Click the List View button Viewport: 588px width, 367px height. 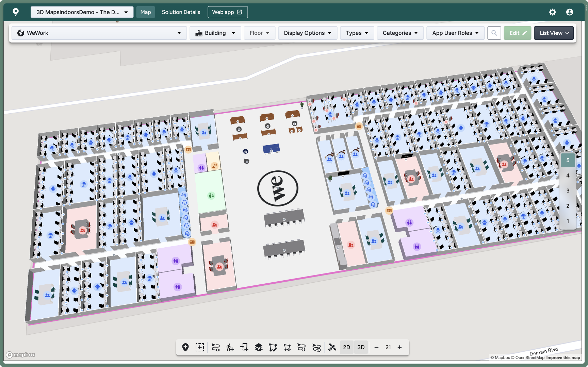(x=554, y=33)
